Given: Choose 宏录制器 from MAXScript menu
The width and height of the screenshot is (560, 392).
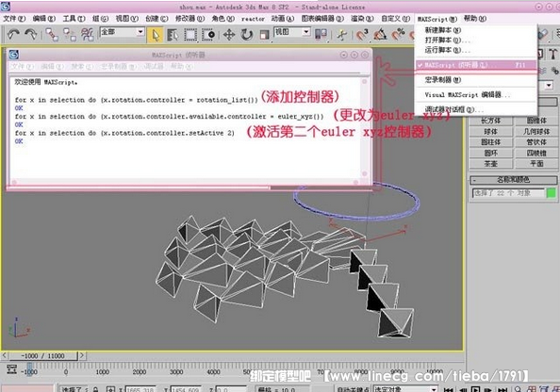Looking at the screenshot, I should (x=476, y=79).
